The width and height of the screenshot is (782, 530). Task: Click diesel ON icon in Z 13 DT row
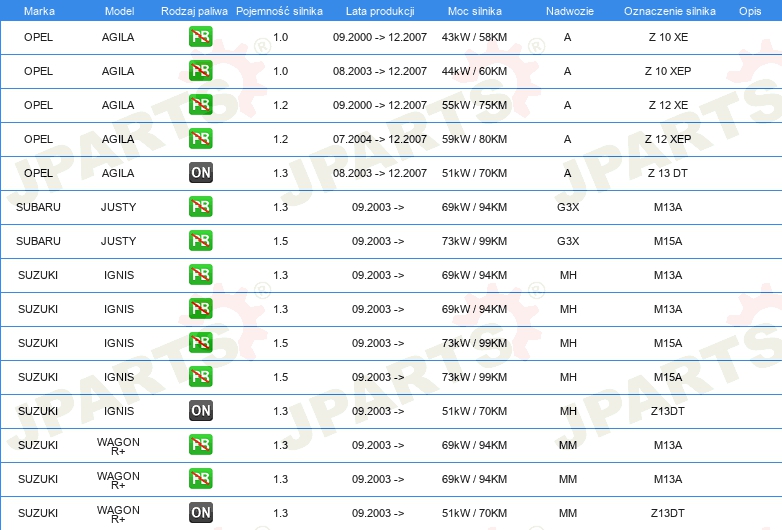tap(200, 173)
